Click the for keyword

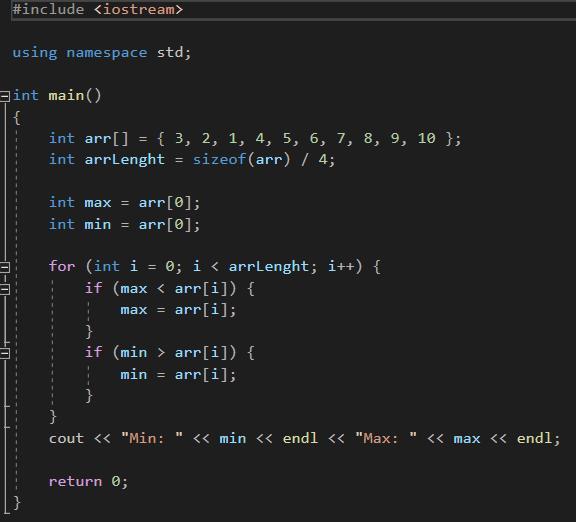tap(62, 266)
